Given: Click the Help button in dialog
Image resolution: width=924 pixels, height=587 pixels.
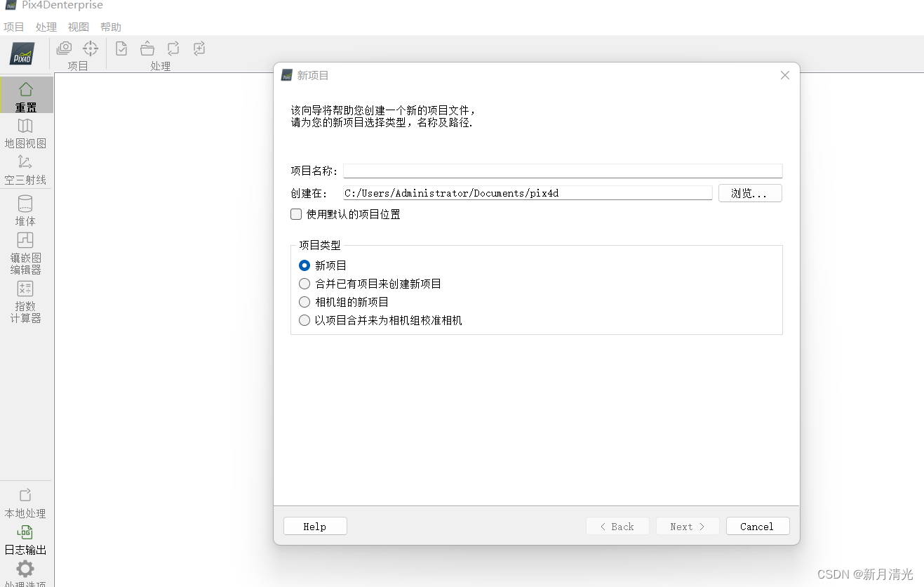Looking at the screenshot, I should tap(315, 527).
